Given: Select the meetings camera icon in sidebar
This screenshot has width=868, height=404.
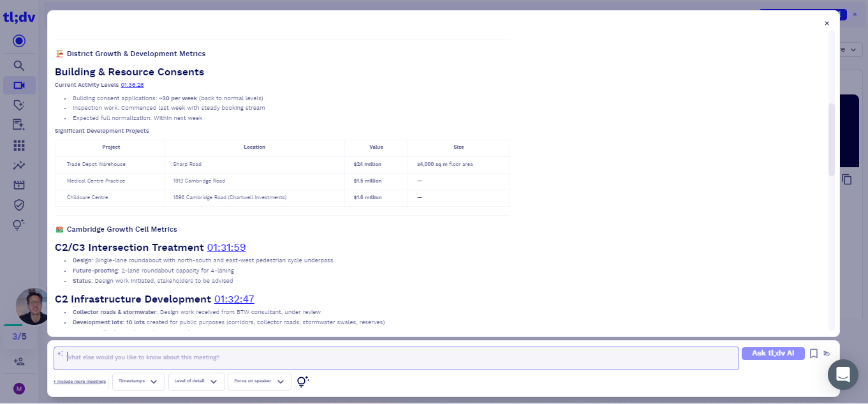Looking at the screenshot, I should click(19, 86).
